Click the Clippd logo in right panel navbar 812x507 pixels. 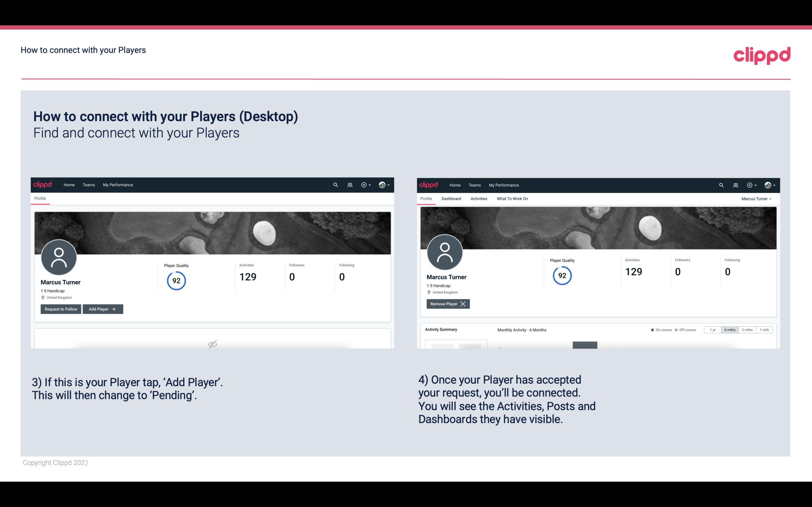coord(429,185)
